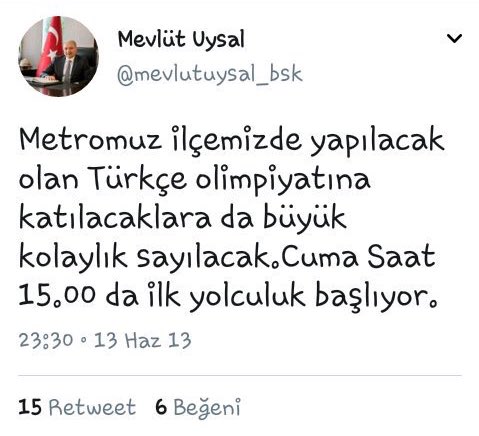The image size is (479, 436).
Task: Click the 13 Haz 13 date
Action: tap(142, 340)
